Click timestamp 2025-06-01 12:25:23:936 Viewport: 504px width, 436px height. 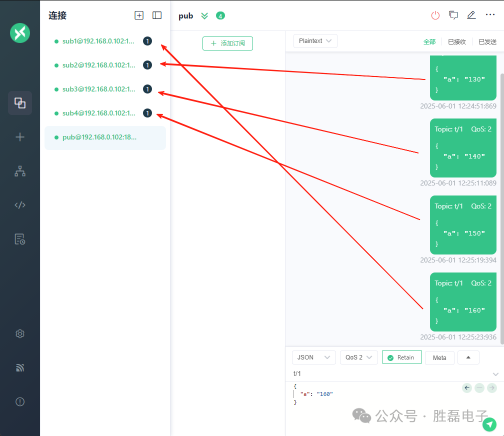point(458,337)
